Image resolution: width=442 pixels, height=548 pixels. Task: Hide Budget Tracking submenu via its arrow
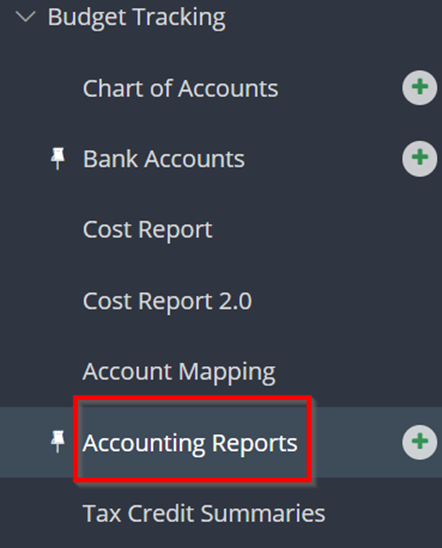(x=26, y=17)
